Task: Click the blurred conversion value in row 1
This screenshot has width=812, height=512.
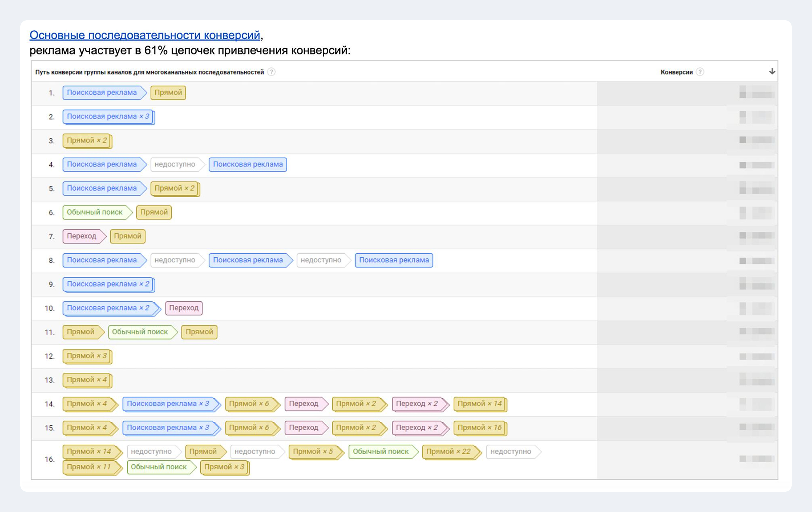Action: click(x=757, y=92)
